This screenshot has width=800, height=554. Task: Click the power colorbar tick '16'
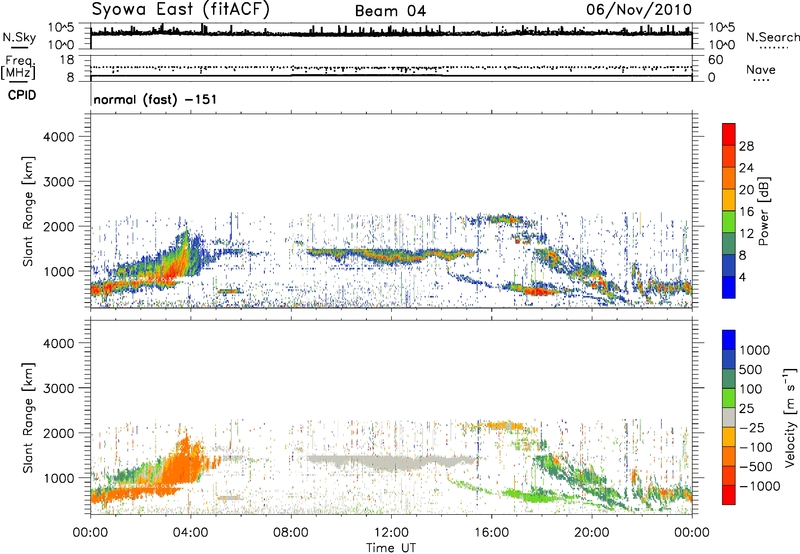[x=746, y=212]
